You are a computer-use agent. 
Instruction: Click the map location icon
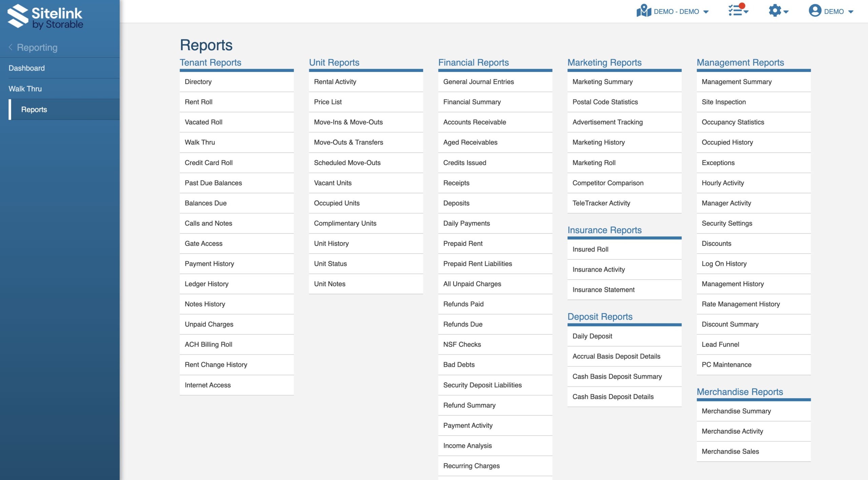point(644,11)
